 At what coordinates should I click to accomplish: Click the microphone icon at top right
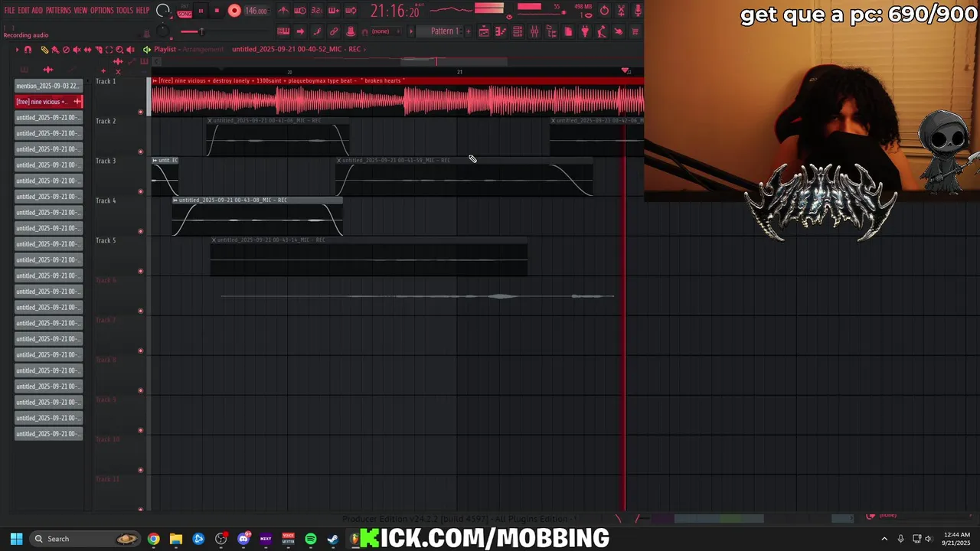638,10
